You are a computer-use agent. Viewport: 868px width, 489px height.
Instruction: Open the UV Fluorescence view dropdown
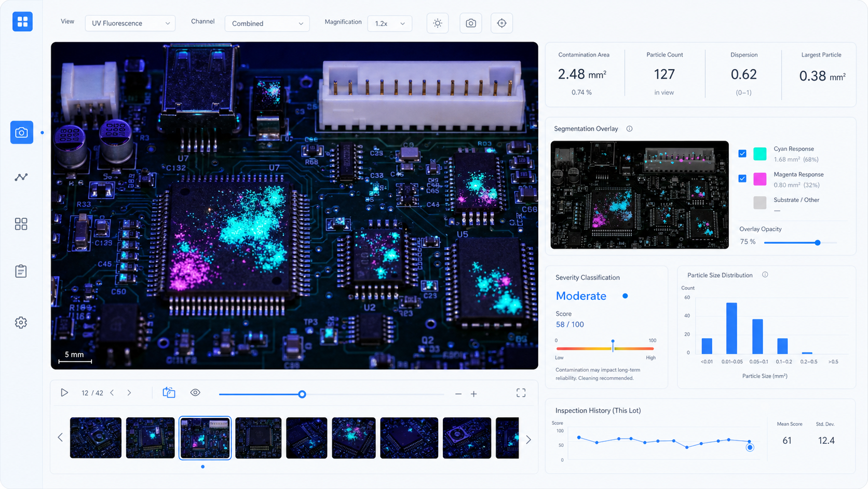130,23
